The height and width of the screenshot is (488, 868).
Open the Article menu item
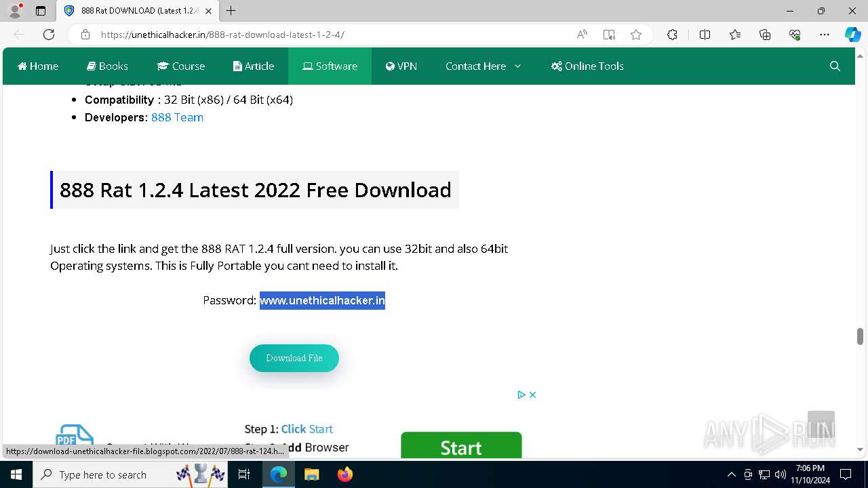(x=254, y=66)
